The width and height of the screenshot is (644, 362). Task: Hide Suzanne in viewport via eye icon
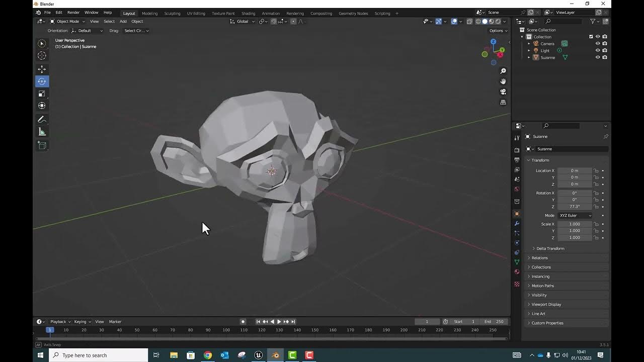tap(598, 57)
